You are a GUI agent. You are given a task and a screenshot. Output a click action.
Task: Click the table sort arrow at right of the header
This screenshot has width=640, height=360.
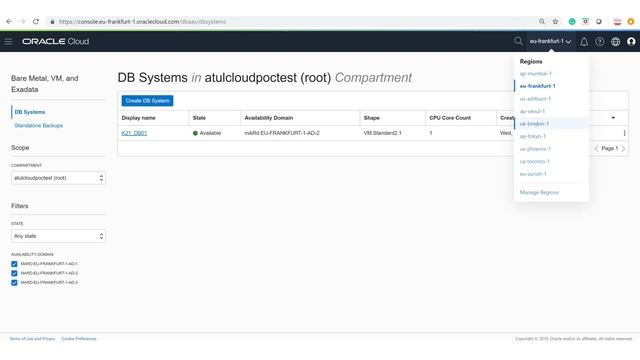[x=613, y=118]
